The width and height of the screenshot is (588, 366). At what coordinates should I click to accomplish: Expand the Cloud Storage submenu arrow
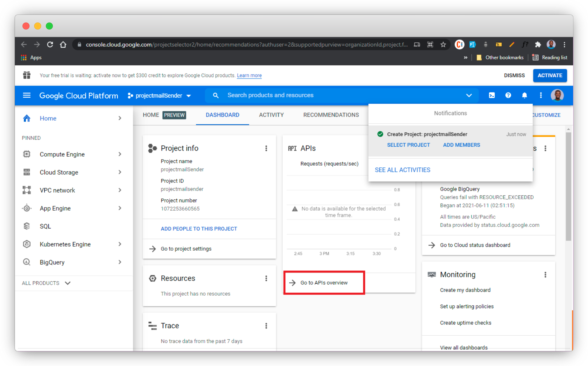tap(120, 172)
